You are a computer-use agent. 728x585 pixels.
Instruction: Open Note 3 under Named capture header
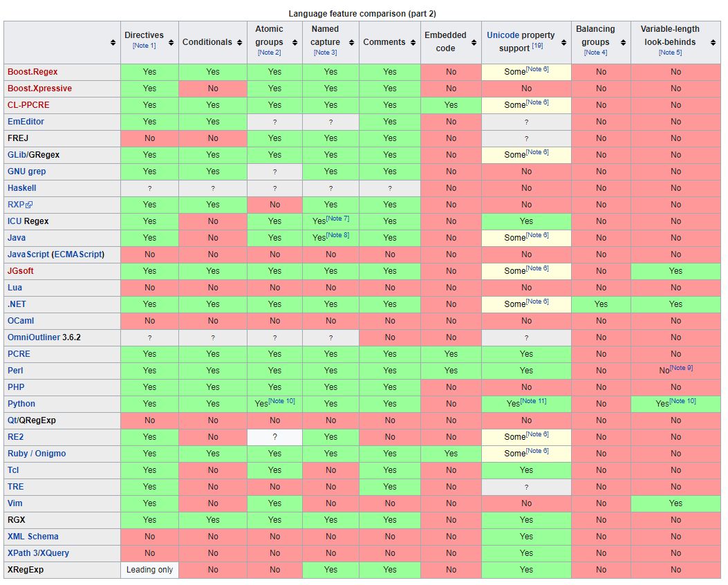[x=325, y=53]
